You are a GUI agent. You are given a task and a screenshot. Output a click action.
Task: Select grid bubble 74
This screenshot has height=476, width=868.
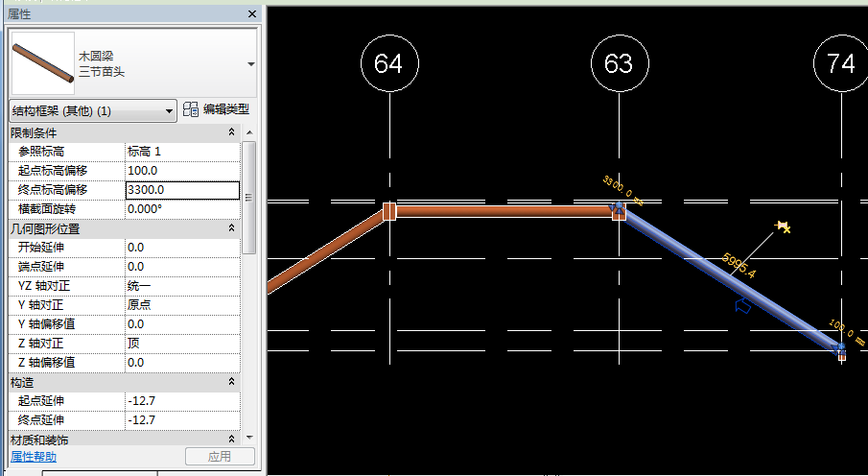click(841, 64)
